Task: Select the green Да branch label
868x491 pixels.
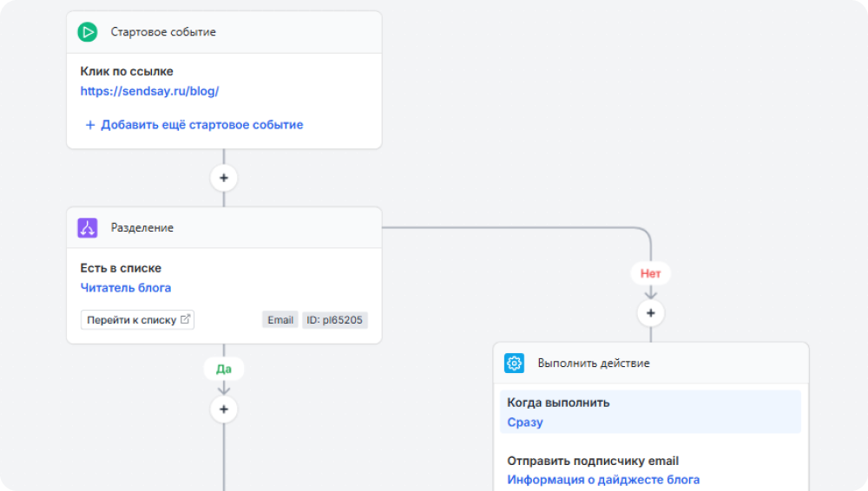Action: tap(224, 369)
